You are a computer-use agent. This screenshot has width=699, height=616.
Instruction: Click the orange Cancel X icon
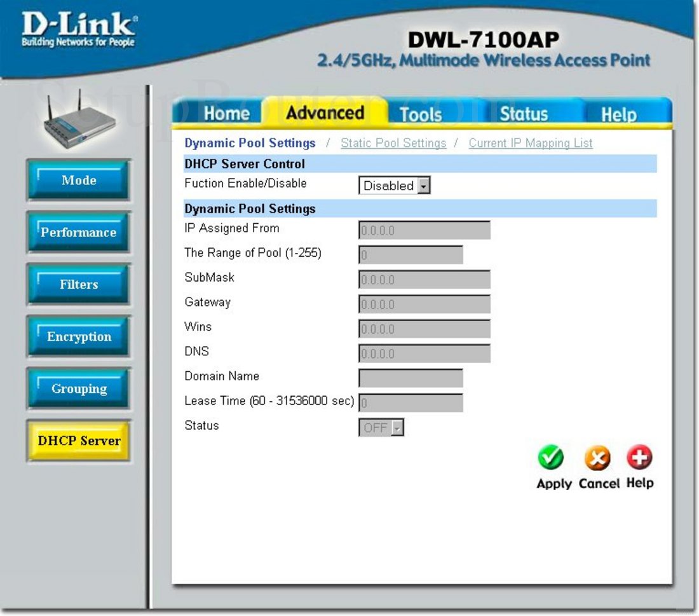coord(597,458)
